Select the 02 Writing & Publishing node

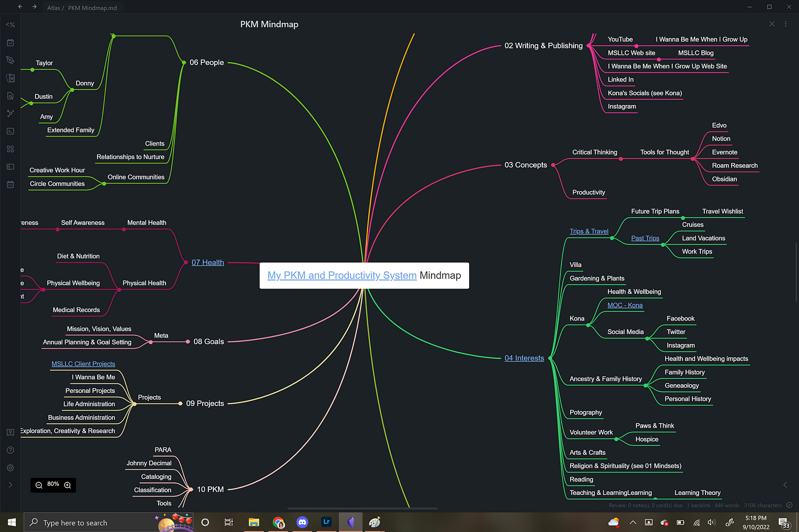[x=543, y=46]
